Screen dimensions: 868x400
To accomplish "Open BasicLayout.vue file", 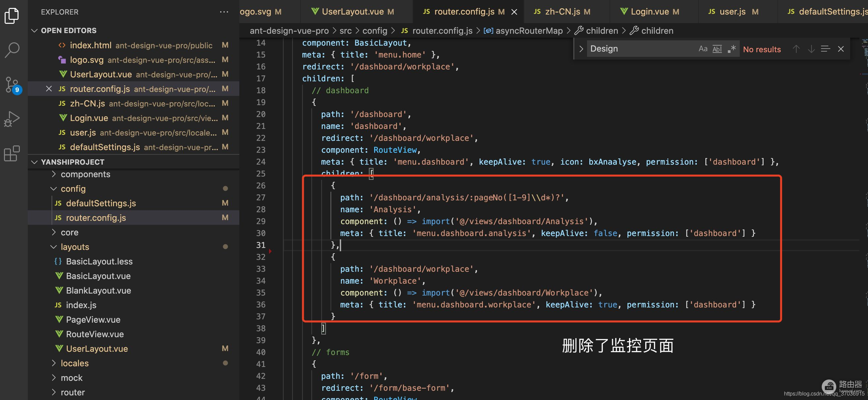I will [134, 276].
